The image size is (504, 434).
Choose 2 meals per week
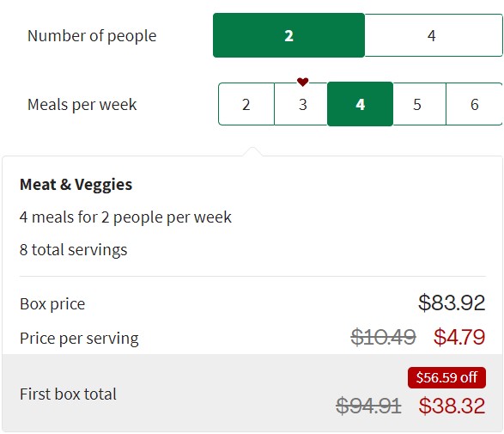(x=246, y=104)
